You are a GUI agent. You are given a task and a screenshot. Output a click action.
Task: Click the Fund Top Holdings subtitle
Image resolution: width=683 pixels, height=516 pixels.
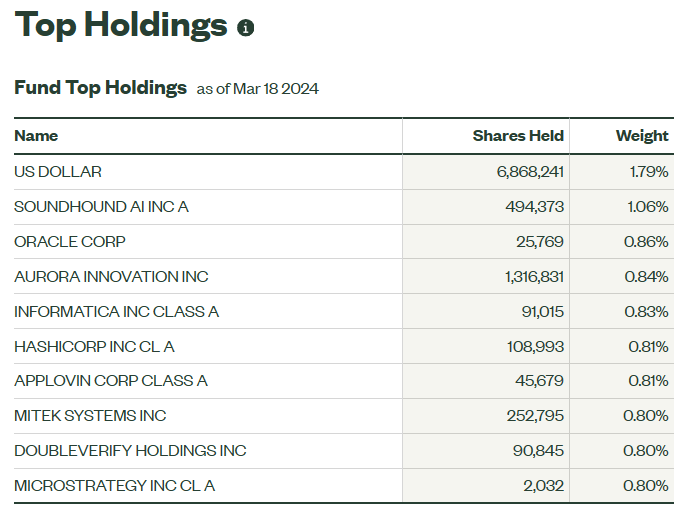pos(100,88)
